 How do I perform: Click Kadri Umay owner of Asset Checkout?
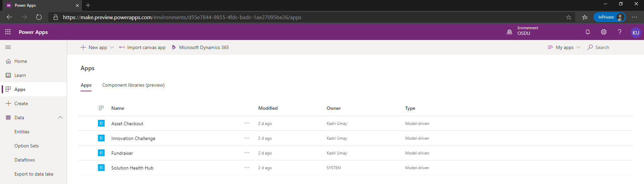tap(337, 124)
